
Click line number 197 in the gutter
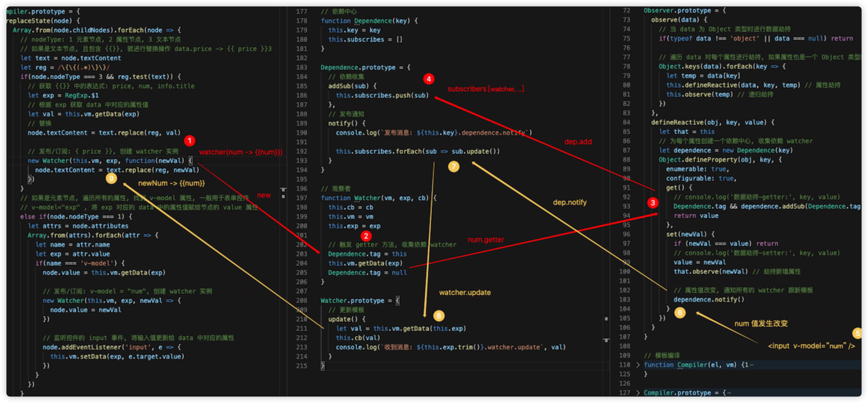tap(301, 198)
